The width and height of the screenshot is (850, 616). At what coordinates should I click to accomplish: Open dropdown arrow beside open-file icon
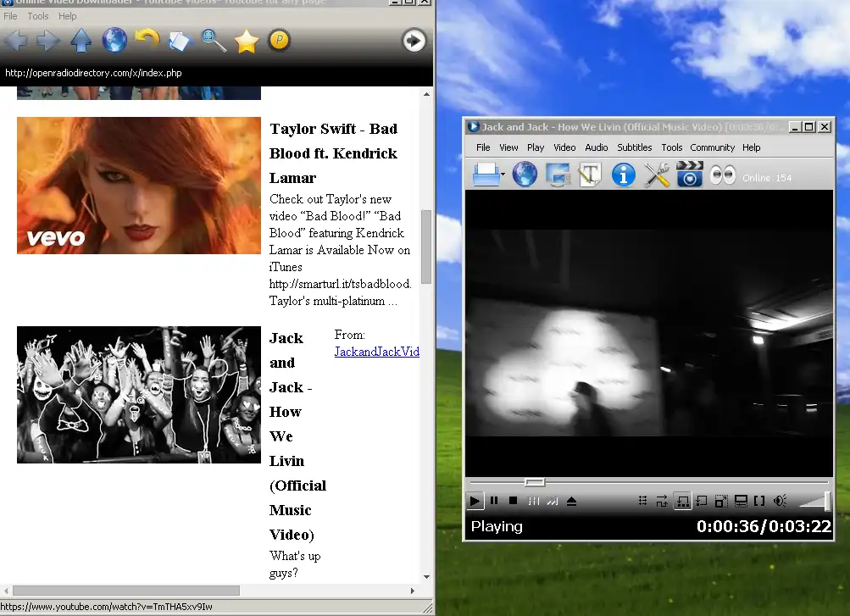503,175
